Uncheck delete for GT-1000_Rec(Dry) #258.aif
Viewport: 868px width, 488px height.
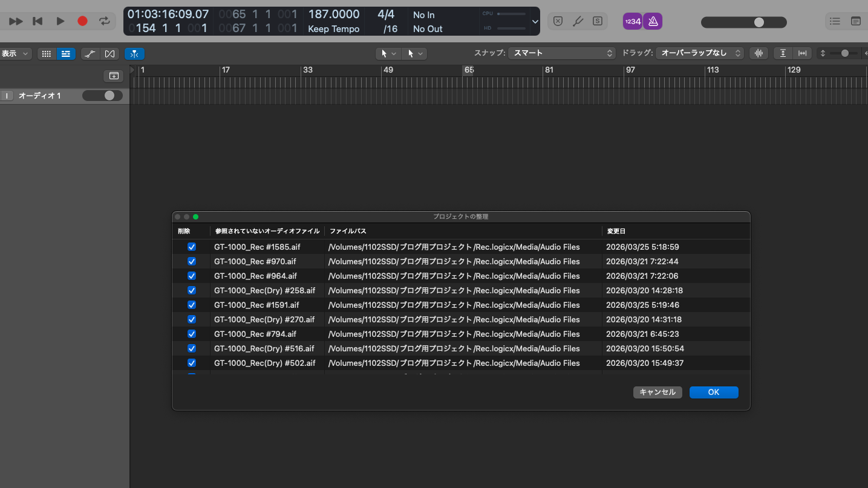[192, 290]
